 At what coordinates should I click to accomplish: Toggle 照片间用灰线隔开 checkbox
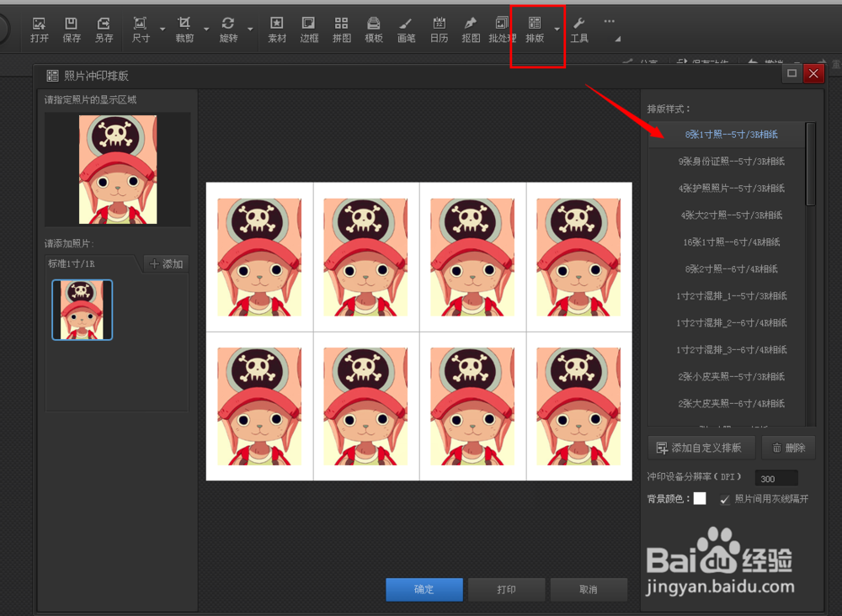coord(725,500)
